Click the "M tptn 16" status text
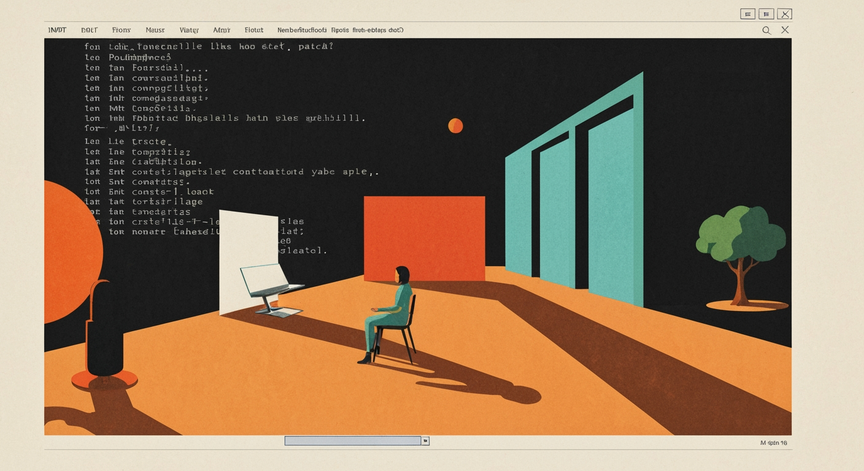 pos(774,443)
